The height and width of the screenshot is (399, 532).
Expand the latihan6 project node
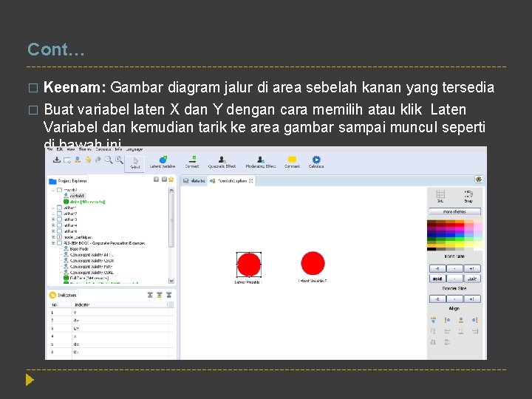[x=53, y=231]
